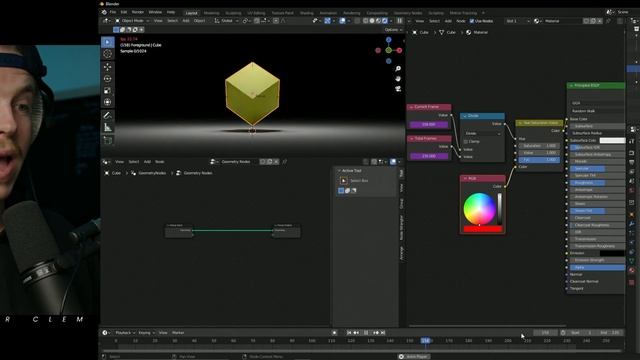Toggle the camera view icon in viewport
Image resolution: width=640 pixels, height=360 pixels.
coord(398,88)
